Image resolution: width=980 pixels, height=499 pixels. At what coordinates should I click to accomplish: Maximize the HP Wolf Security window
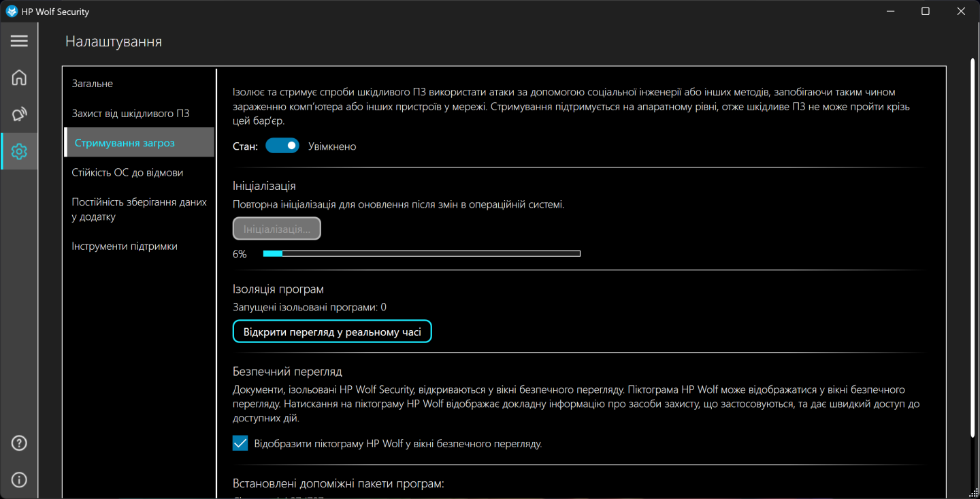pyautogui.click(x=926, y=12)
